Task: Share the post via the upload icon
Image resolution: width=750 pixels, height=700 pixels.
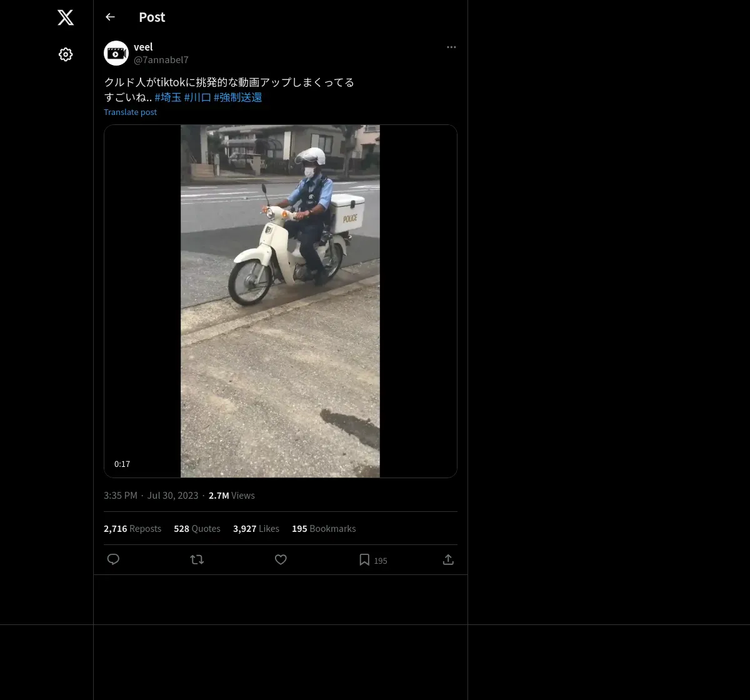Action: tap(448, 559)
